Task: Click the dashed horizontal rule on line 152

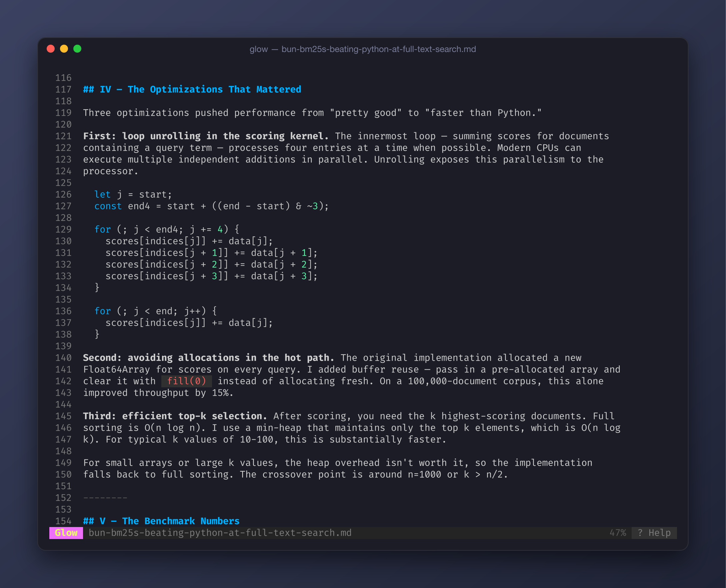Action: coord(105,498)
